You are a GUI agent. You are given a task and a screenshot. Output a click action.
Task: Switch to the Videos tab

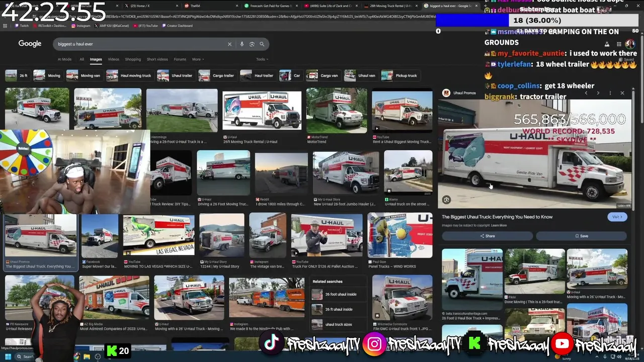click(114, 59)
